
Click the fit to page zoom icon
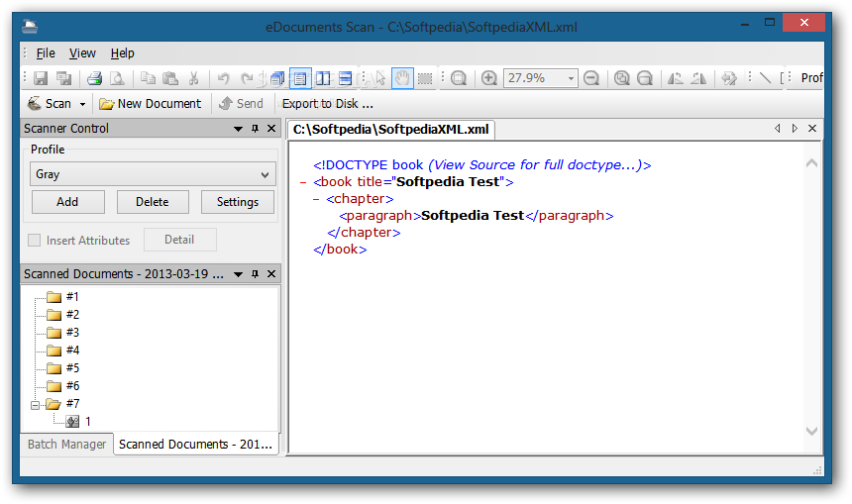pyautogui.click(x=621, y=78)
